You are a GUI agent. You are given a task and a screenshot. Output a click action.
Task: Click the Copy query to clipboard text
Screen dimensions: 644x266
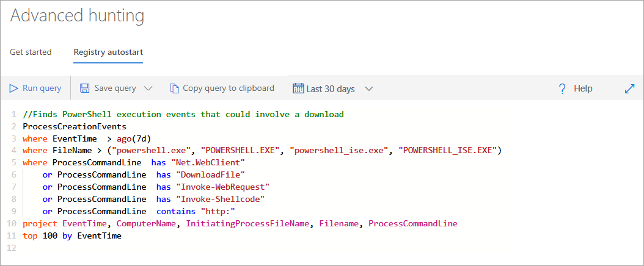(x=229, y=88)
